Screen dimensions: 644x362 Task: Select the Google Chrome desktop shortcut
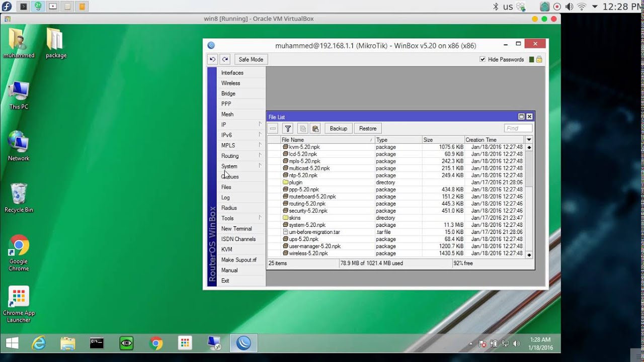(x=19, y=253)
